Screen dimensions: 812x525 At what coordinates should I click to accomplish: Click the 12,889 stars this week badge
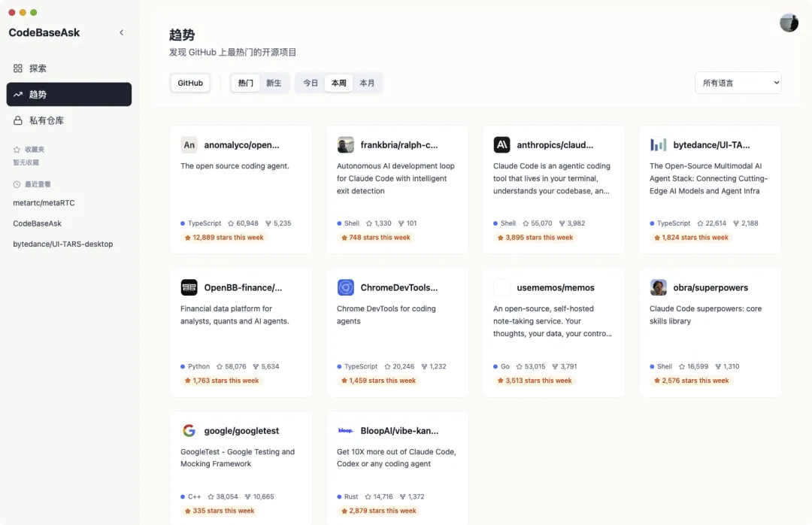(x=224, y=238)
